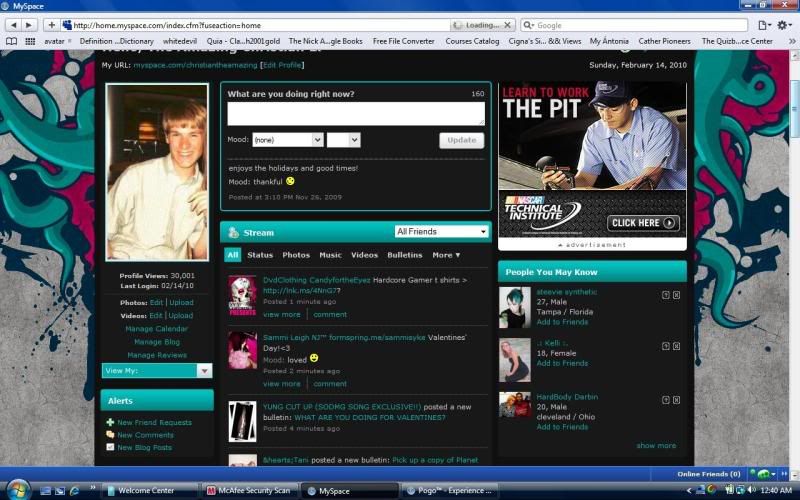This screenshot has height=500, width=800.
Task: Open the Mood dropdown showing (none)
Action: (288, 140)
